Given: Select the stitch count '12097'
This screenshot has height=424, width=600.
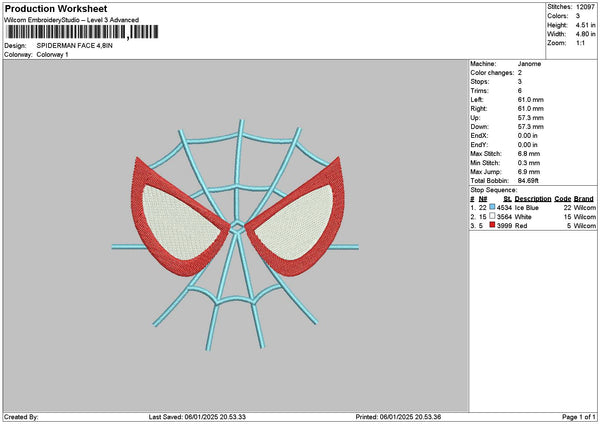Looking at the screenshot, I should point(585,7).
